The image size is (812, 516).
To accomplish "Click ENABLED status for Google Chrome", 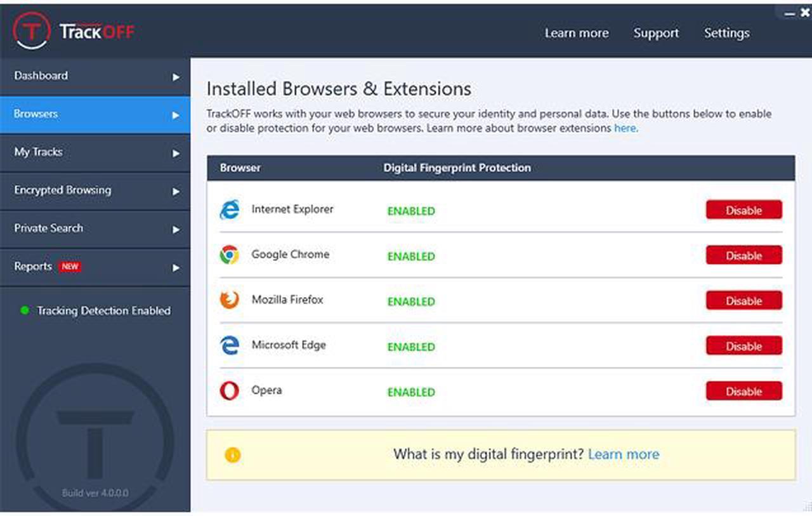I will pyautogui.click(x=411, y=256).
